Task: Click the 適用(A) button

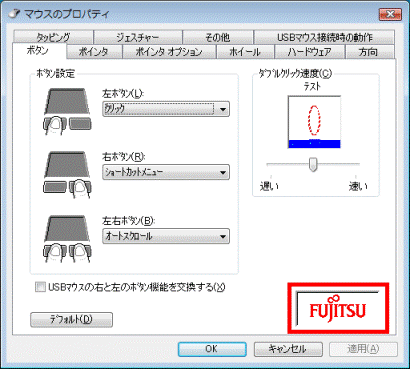Action: click(363, 349)
